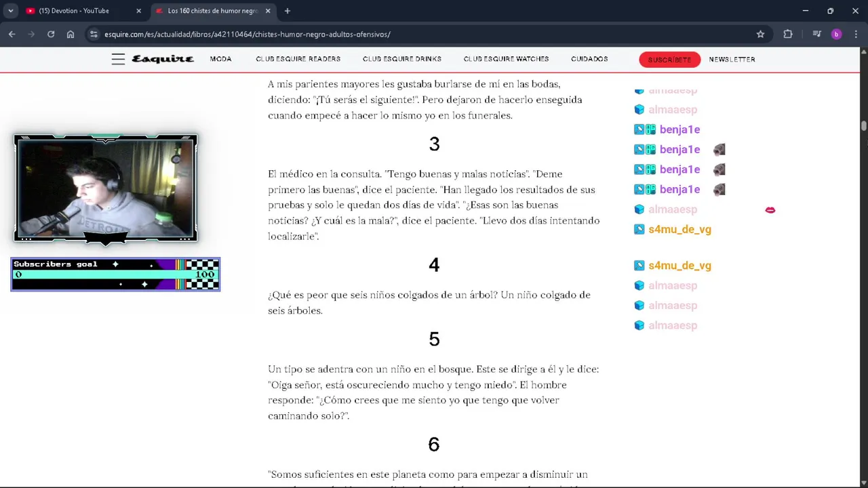The width and height of the screenshot is (868, 488).
Task: Click the red SUSCRÍBETE button
Action: pos(669,60)
